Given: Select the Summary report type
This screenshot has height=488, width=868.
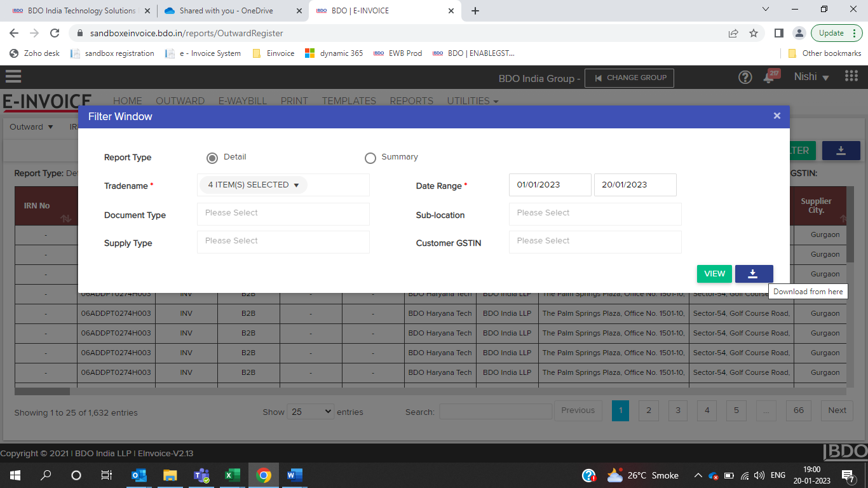Looking at the screenshot, I should 370,158.
